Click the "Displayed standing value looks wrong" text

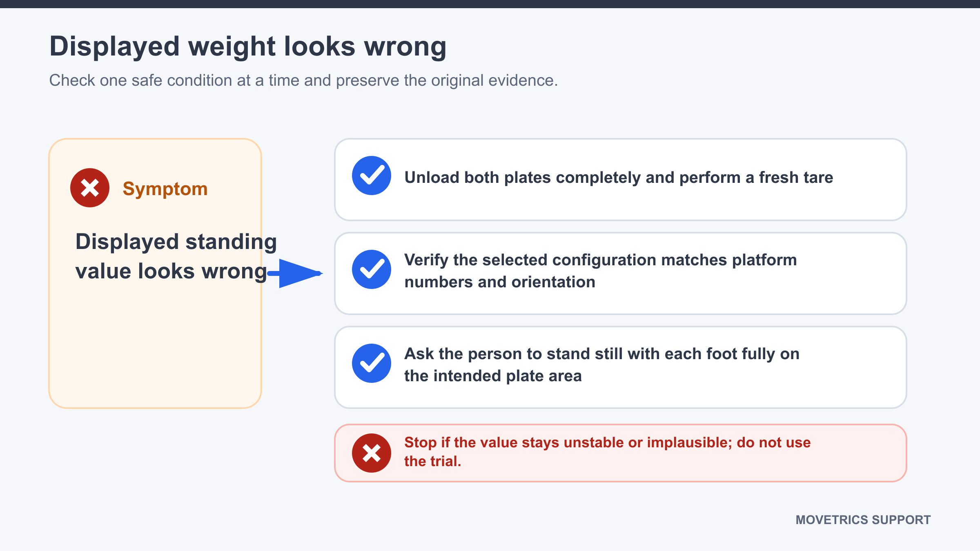[x=176, y=256]
